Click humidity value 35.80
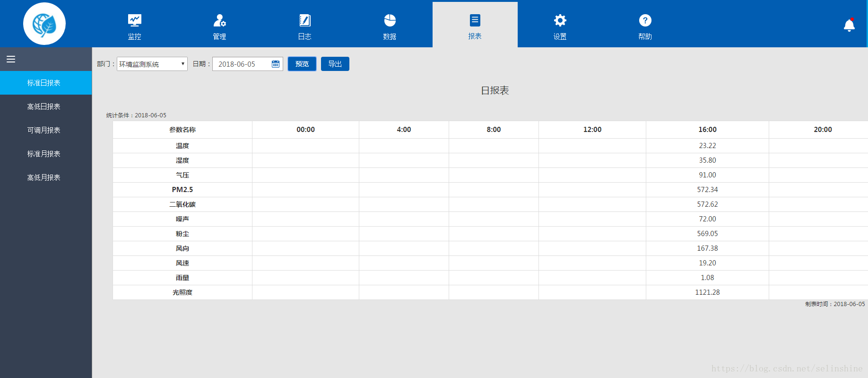Viewport: 868px width, 378px height. [707, 160]
